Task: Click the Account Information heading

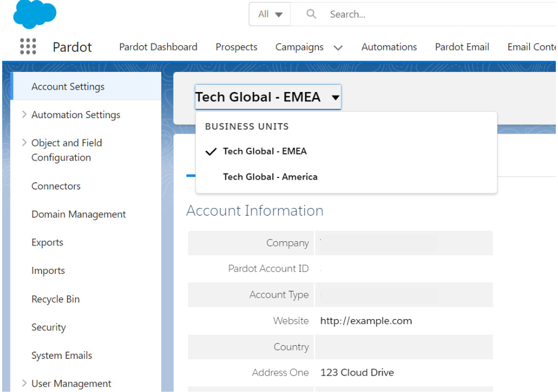Action: coord(255,211)
